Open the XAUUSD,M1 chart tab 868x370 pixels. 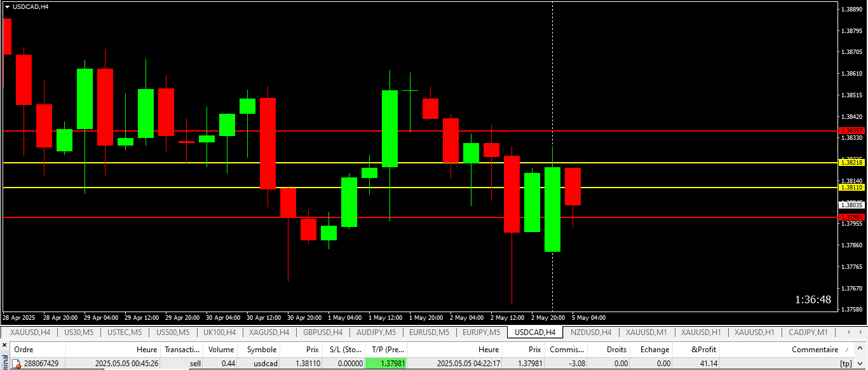646,332
